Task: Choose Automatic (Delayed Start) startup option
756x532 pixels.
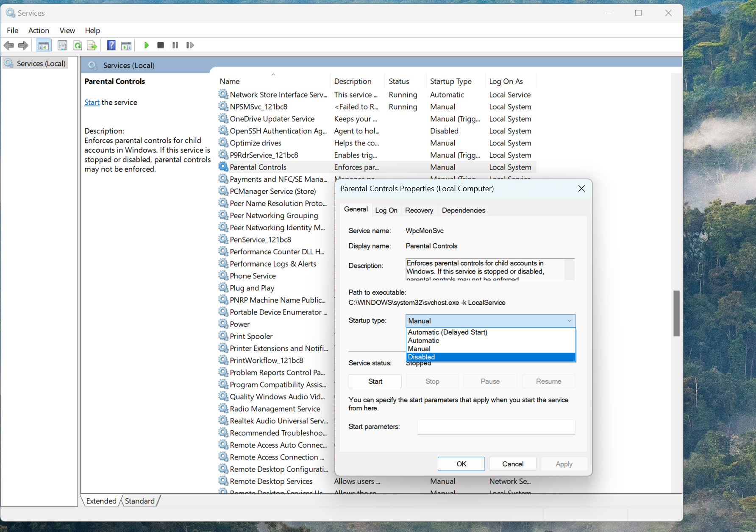Action: tap(447, 332)
